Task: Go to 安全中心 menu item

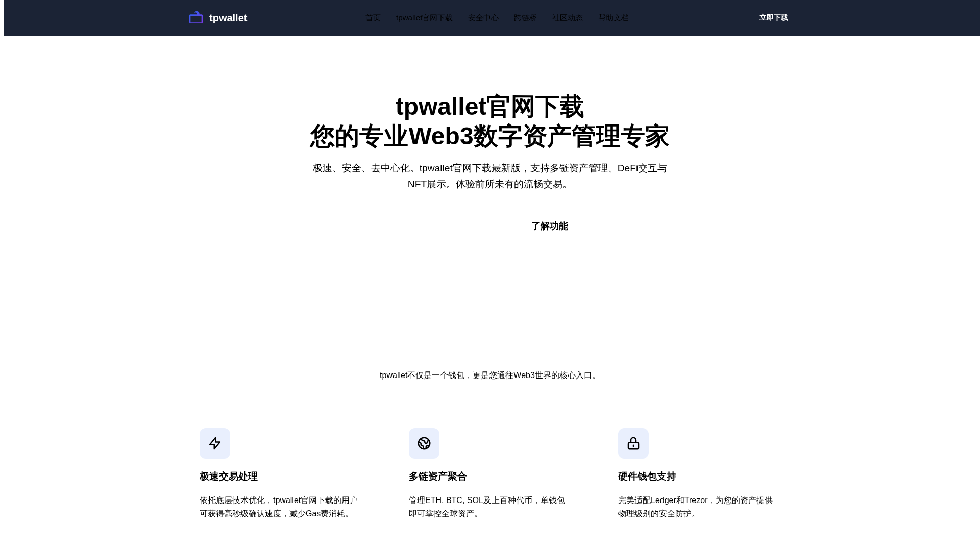Action: point(483,18)
